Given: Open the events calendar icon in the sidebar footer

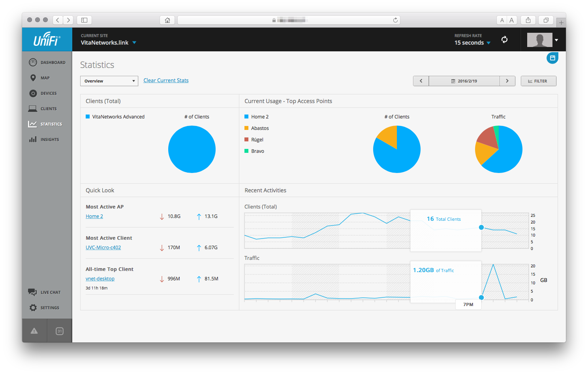Looking at the screenshot, I should pos(60,331).
